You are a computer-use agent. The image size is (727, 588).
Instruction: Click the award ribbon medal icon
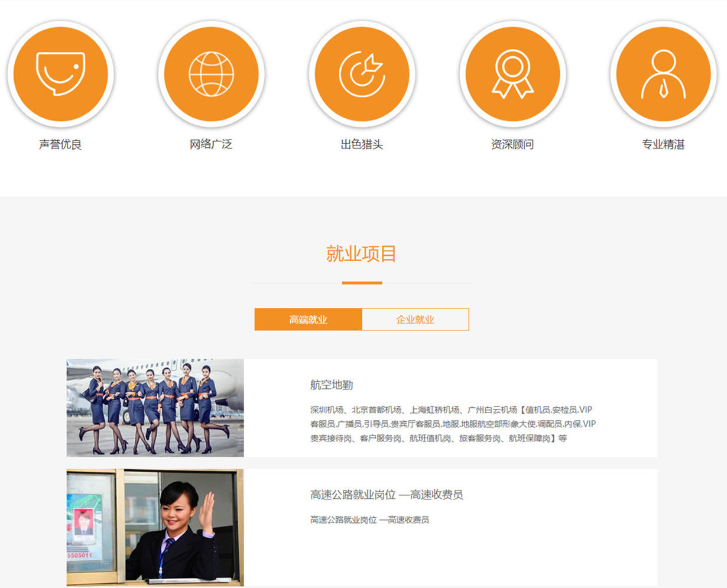click(512, 74)
